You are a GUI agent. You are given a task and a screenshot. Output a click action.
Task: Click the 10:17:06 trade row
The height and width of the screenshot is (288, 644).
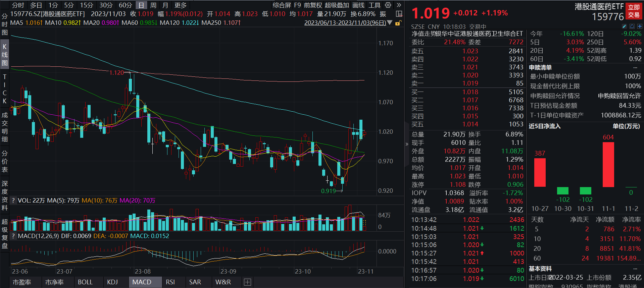click(x=467, y=279)
